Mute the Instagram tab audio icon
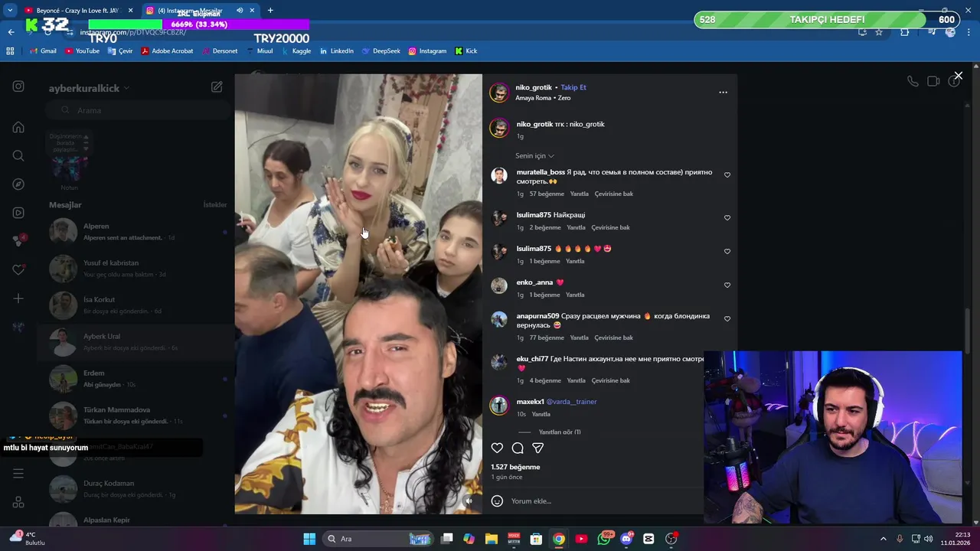This screenshot has height=551, width=980. tap(240, 11)
